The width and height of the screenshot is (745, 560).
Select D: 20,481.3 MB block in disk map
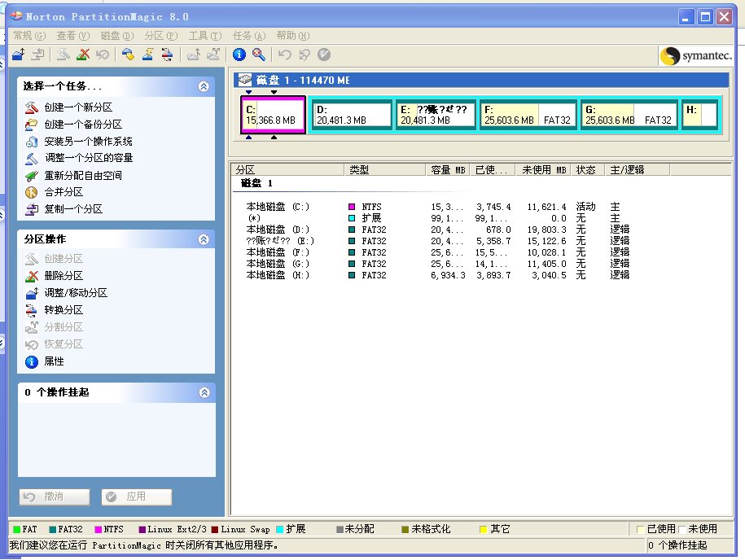pos(353,115)
